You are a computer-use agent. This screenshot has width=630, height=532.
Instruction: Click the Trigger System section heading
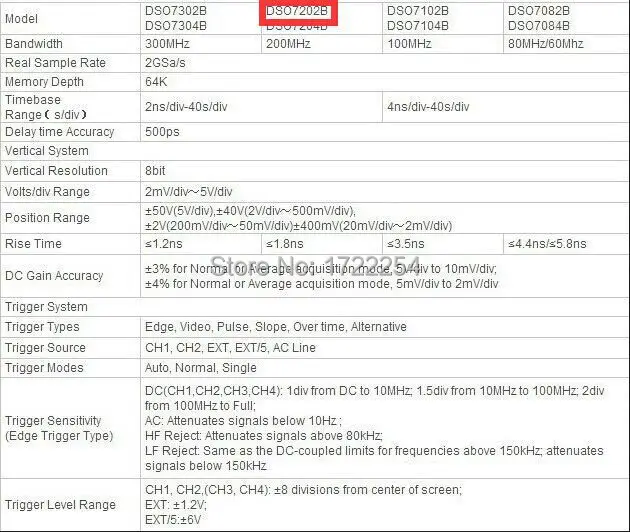(46, 307)
